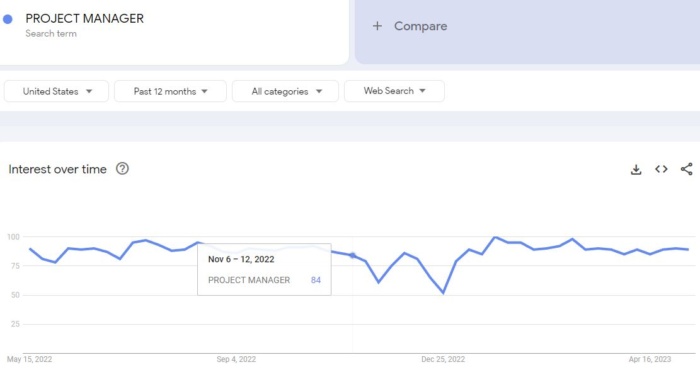Click the May 15, 2022 axis label
This screenshot has width=700, height=372.
point(29,359)
